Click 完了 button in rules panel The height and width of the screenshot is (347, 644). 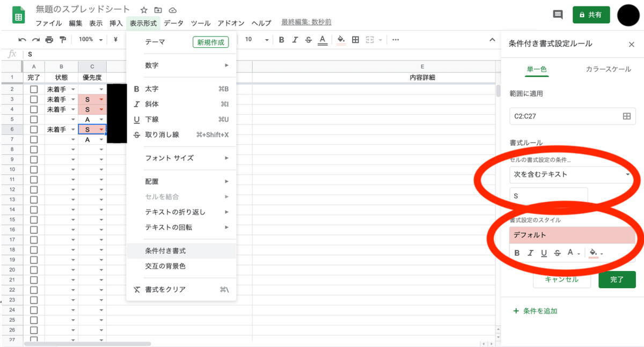[x=617, y=279]
